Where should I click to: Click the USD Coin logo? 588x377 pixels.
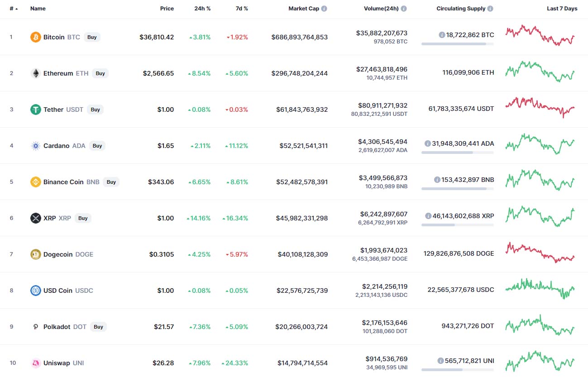click(35, 291)
